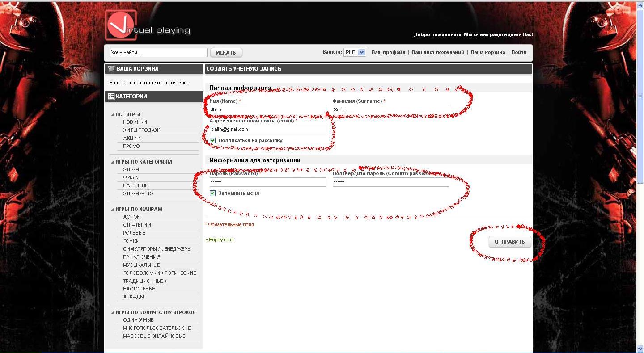Toggle the newsletter subscription checkbox
This screenshot has width=644, height=353.
click(x=213, y=140)
